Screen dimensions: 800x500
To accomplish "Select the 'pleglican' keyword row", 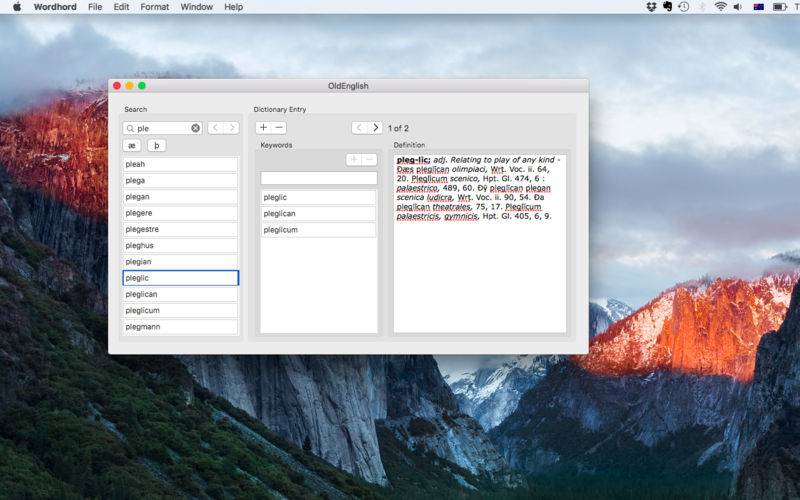I will 319,214.
